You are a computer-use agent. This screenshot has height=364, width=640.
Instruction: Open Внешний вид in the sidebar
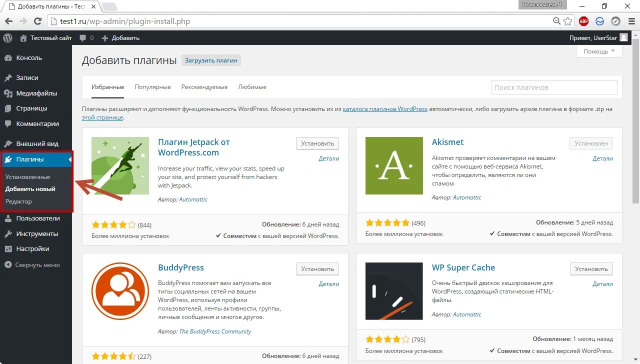(x=36, y=143)
